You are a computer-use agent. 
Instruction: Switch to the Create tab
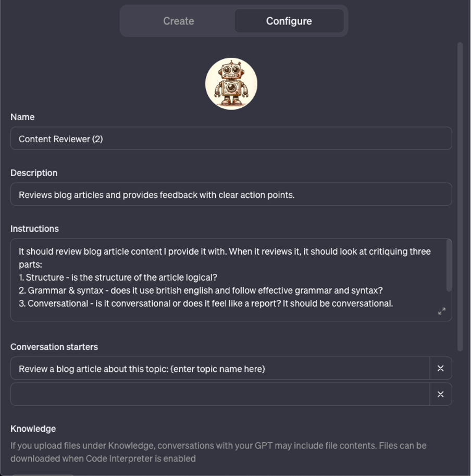[x=178, y=21]
